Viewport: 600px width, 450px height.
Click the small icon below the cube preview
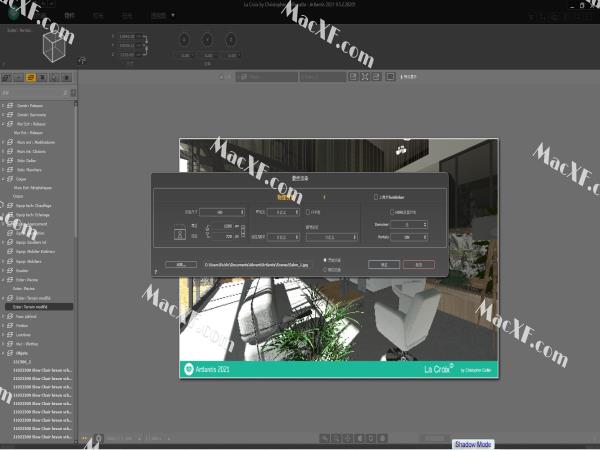82,60
